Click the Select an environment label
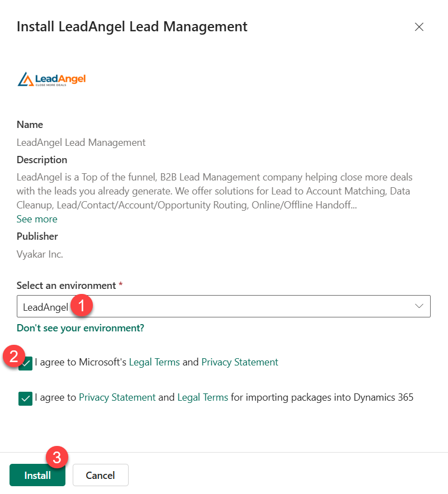This screenshot has height=494, width=448. (67, 286)
